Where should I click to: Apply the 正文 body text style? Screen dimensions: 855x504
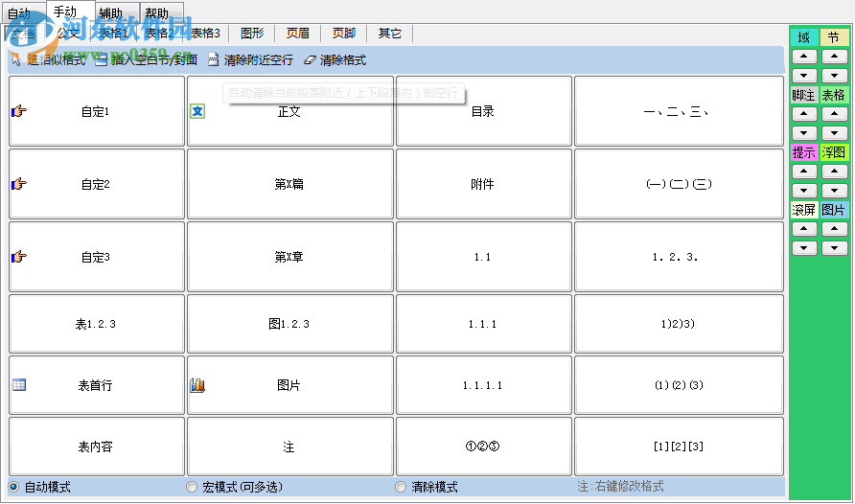pyautogui.click(x=290, y=111)
